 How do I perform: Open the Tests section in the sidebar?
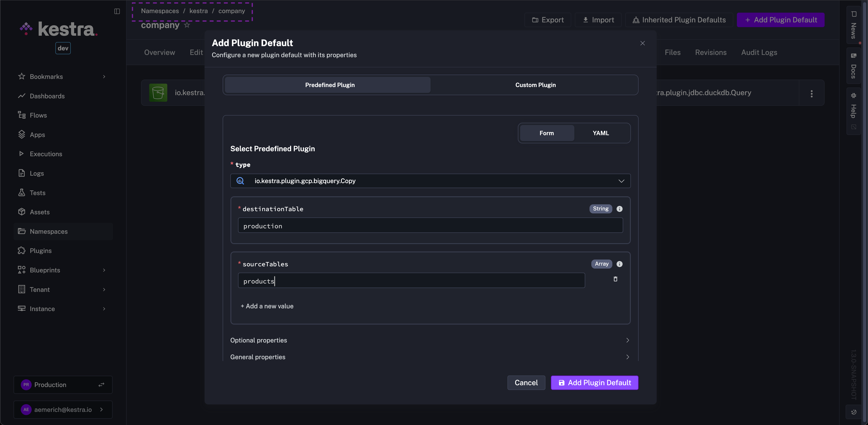[x=37, y=192]
